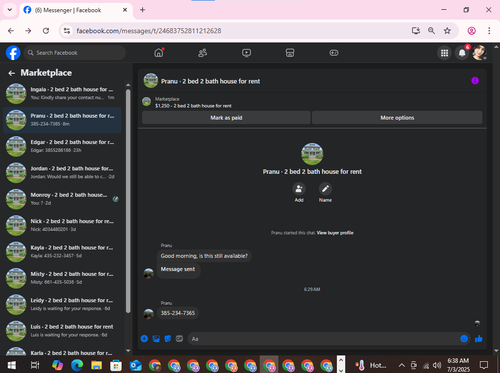The width and height of the screenshot is (500, 373).
Task: Open the $1,250 listing link under Marketplace
Action: [193, 106]
